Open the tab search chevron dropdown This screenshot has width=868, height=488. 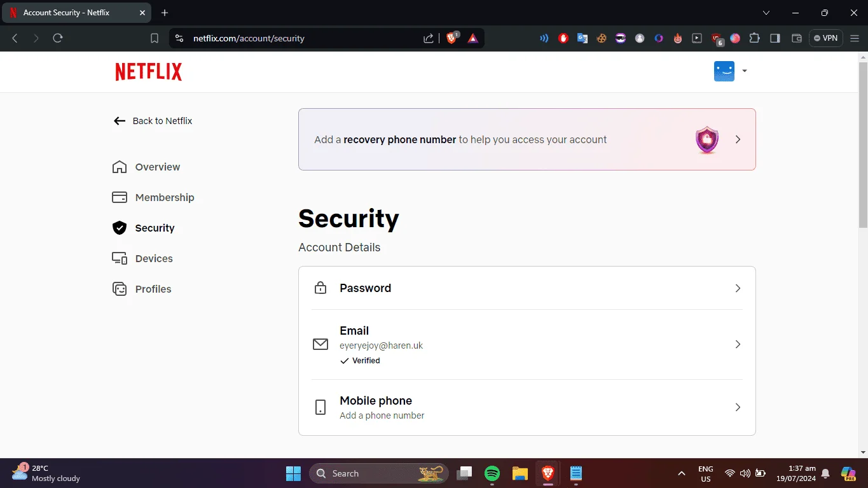(x=766, y=13)
